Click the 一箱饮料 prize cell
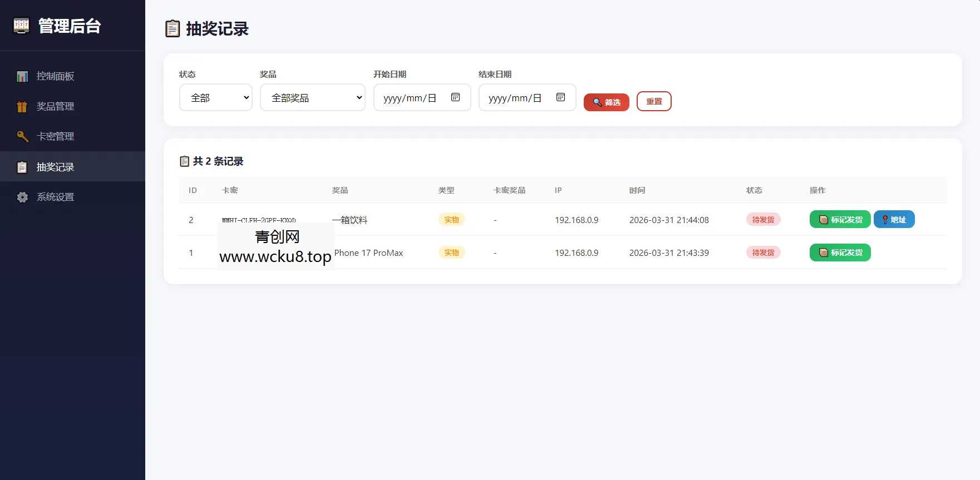The image size is (980, 480). click(350, 220)
